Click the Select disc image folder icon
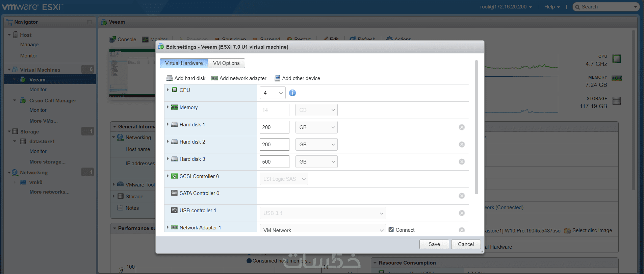This screenshot has width=644, height=274. click(567, 231)
